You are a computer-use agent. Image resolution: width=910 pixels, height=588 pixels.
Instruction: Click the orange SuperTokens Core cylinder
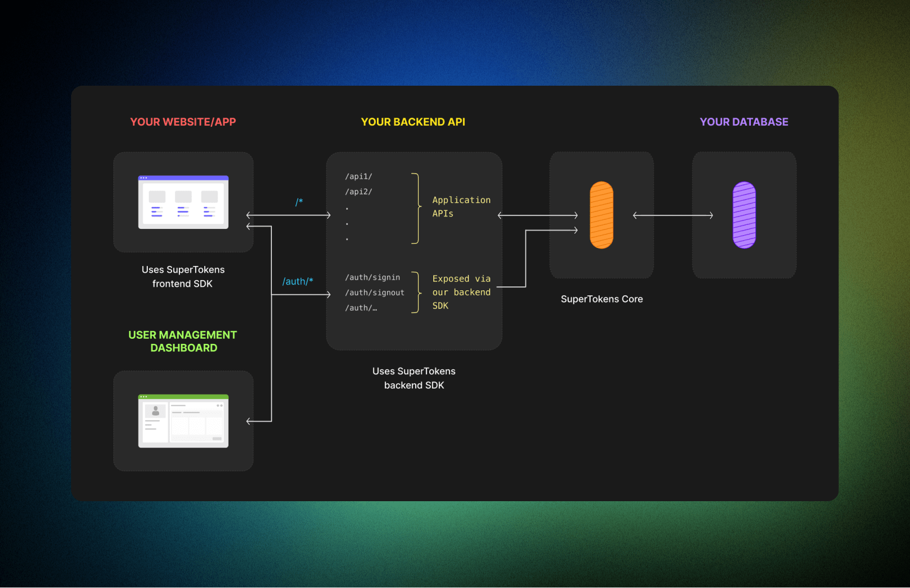coord(601,215)
